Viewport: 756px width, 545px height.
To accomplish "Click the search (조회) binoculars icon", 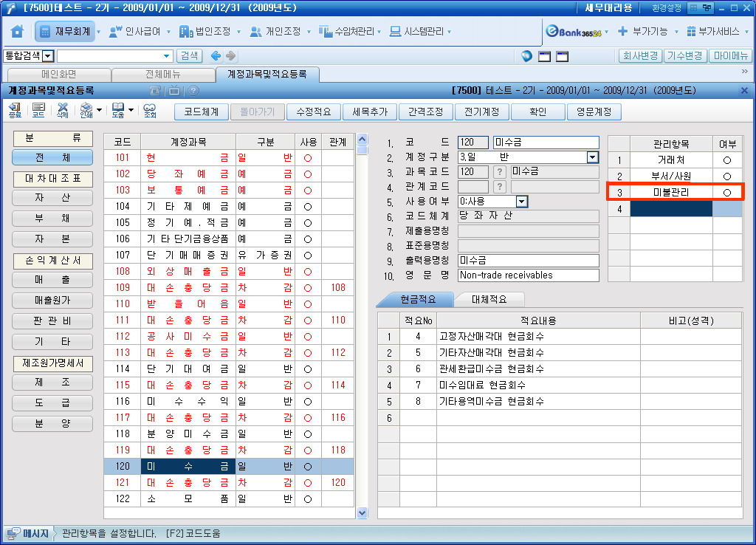I will (x=150, y=111).
